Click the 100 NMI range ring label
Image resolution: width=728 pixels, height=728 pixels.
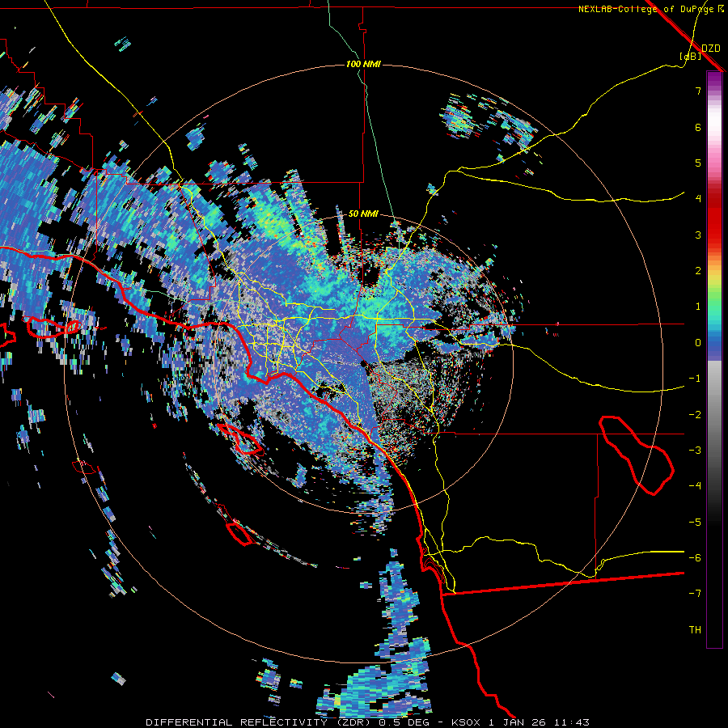point(363,64)
